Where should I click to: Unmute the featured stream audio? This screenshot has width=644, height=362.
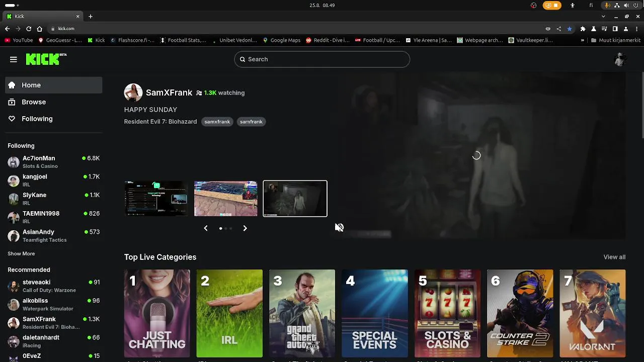click(339, 228)
